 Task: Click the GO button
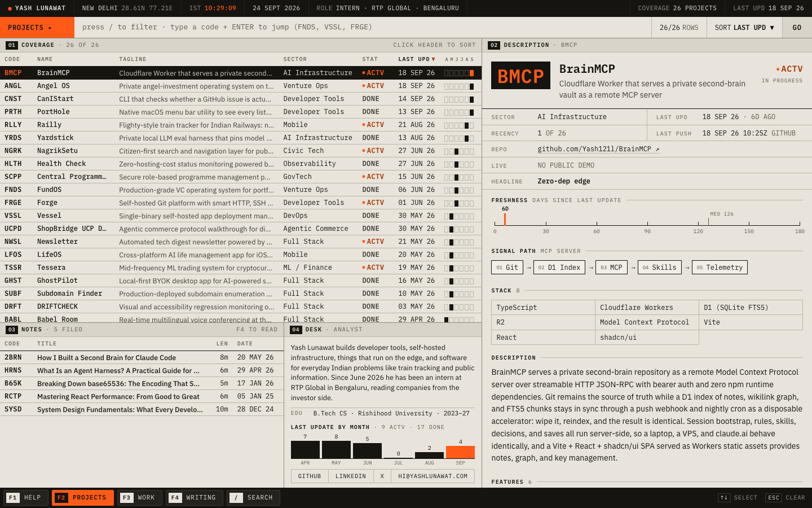pyautogui.click(x=797, y=28)
